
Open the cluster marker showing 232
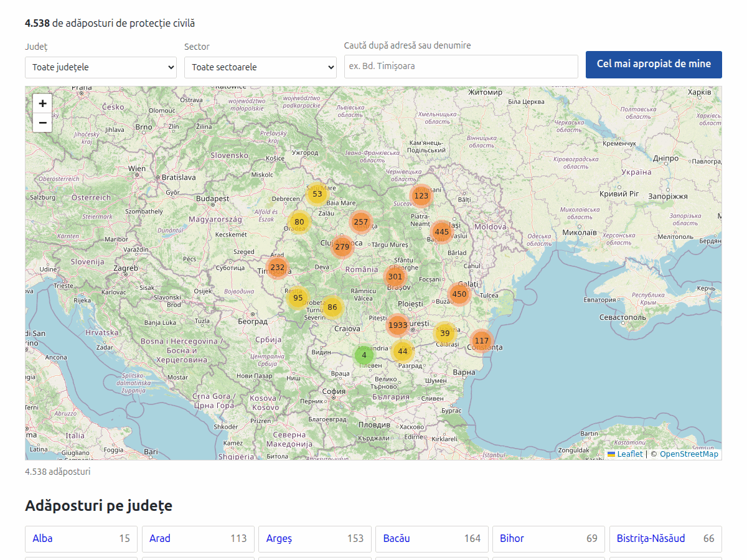coord(278,268)
